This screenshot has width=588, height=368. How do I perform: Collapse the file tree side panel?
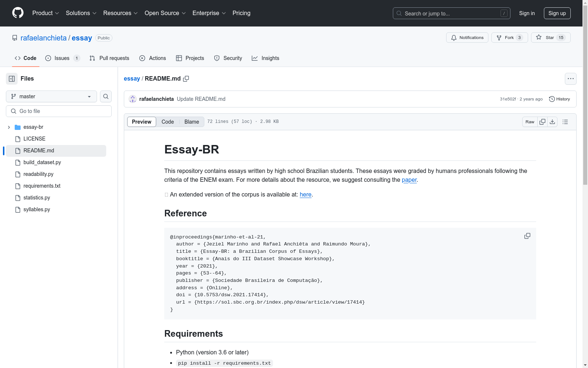(12, 79)
